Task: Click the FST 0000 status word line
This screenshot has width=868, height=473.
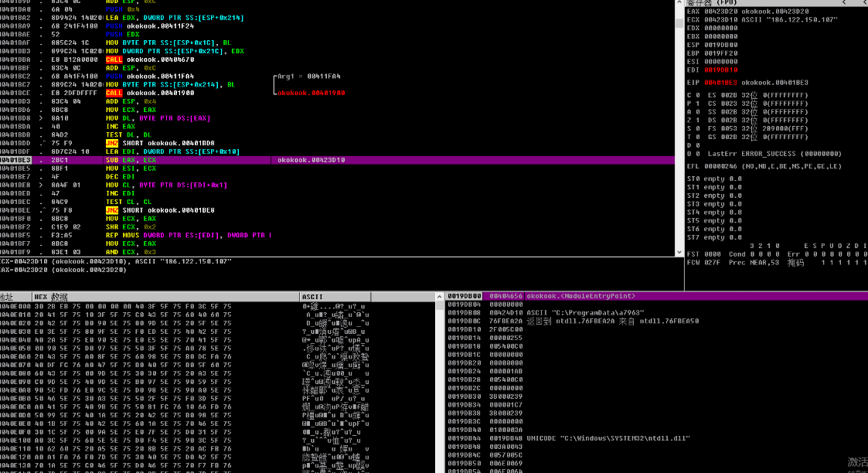Action: click(x=777, y=254)
